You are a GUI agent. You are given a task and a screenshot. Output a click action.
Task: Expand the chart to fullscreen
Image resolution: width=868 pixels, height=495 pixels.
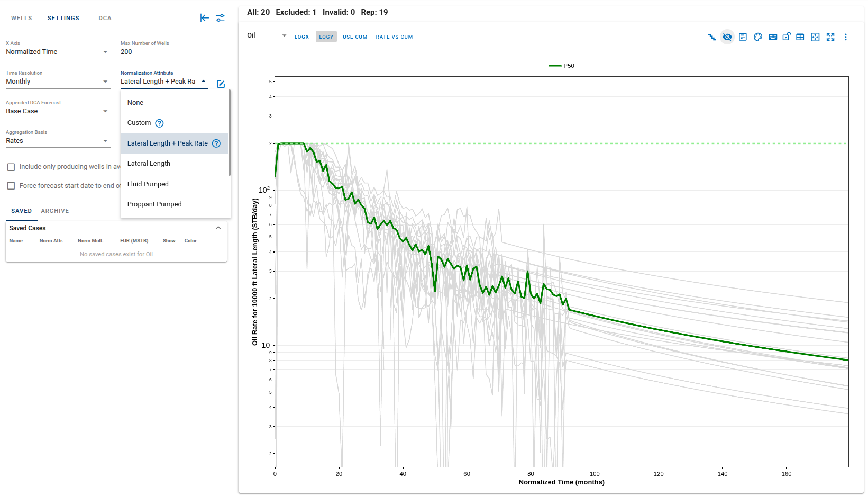click(830, 37)
